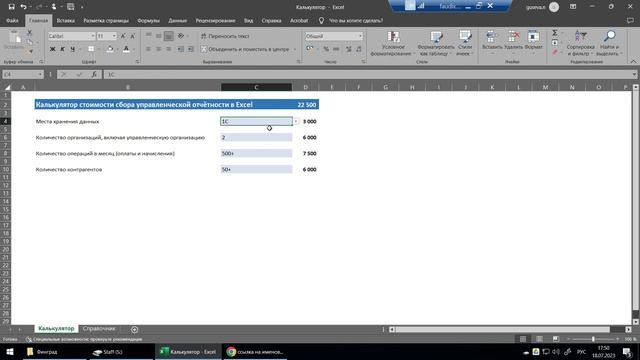Increase decimal places
The image size is (640, 360).
[349, 49]
